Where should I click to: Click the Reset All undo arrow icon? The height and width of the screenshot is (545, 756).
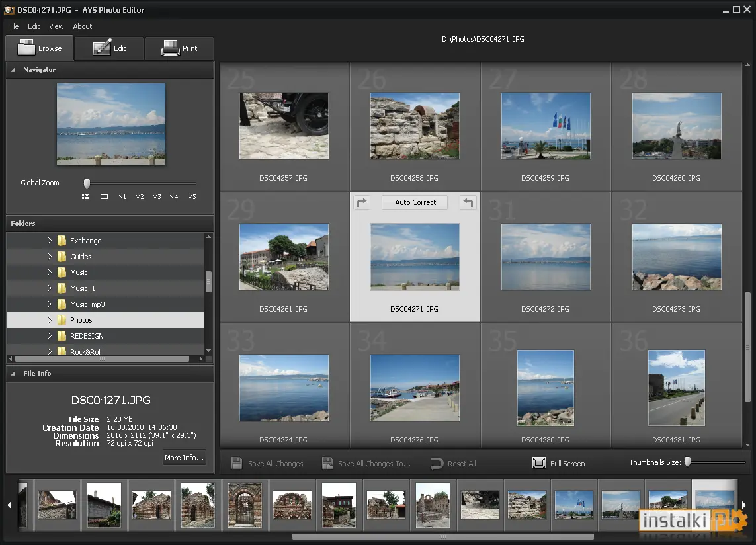(x=437, y=464)
